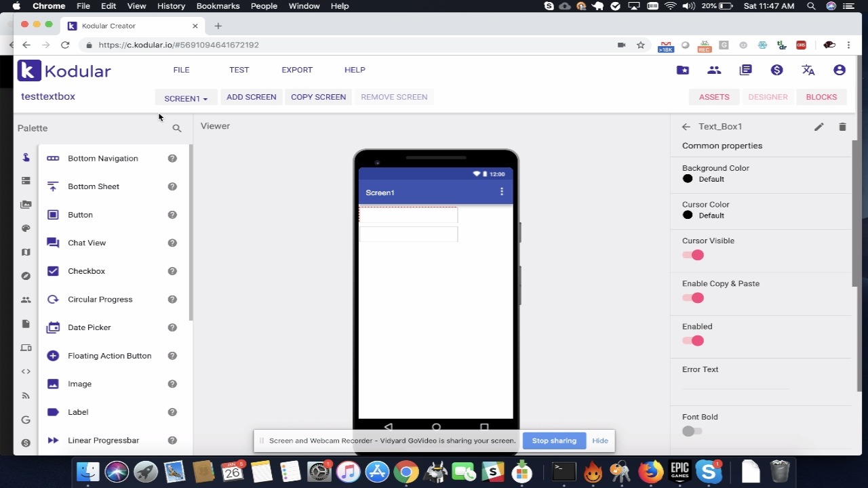
Task: Switch to the BLOCKS view
Action: (x=821, y=97)
